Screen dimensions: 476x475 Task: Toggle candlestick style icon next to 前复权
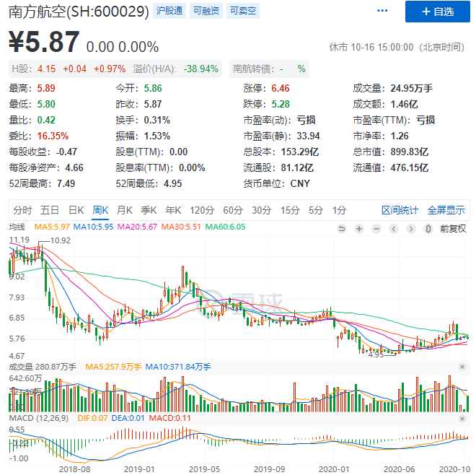(x=428, y=229)
